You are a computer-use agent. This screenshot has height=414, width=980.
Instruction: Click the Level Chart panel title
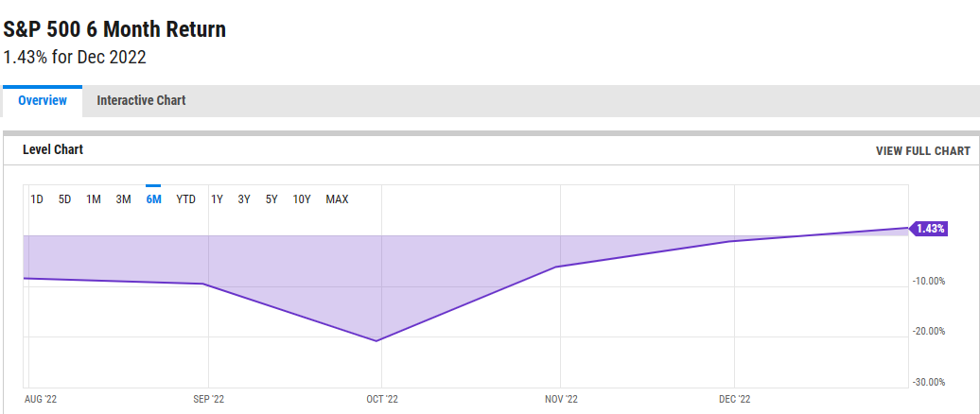point(53,150)
